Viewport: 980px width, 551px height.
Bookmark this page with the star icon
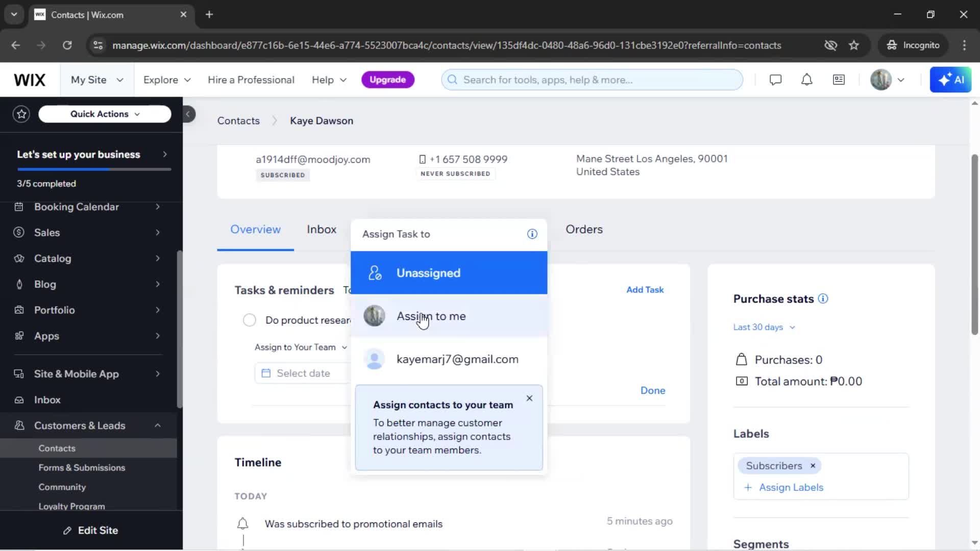coord(854,45)
